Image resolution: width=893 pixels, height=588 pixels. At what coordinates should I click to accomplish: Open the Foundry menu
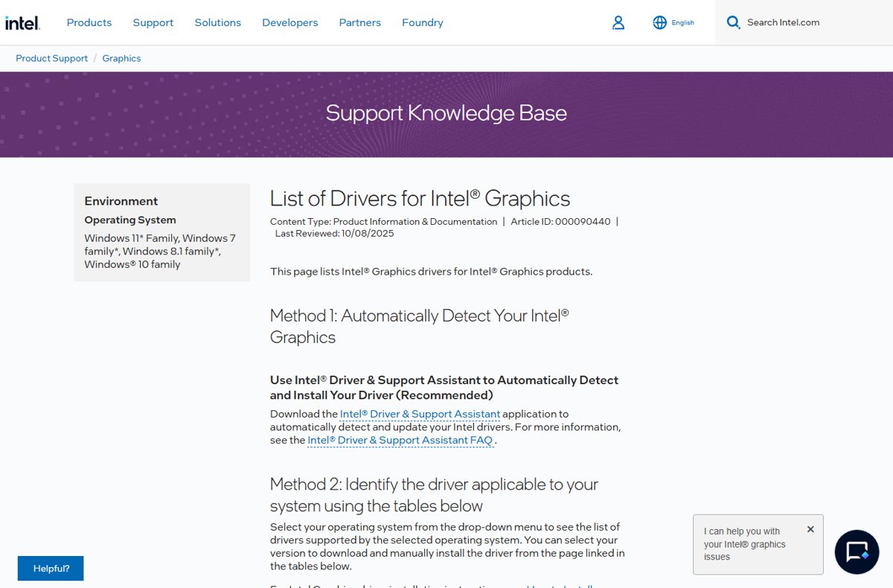423,22
